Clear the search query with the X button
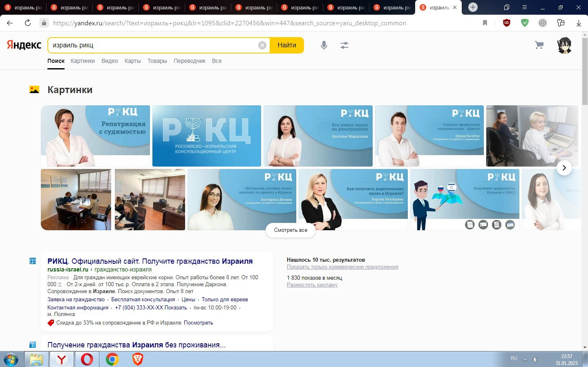Screen dimensions: 588x367 point(262,45)
